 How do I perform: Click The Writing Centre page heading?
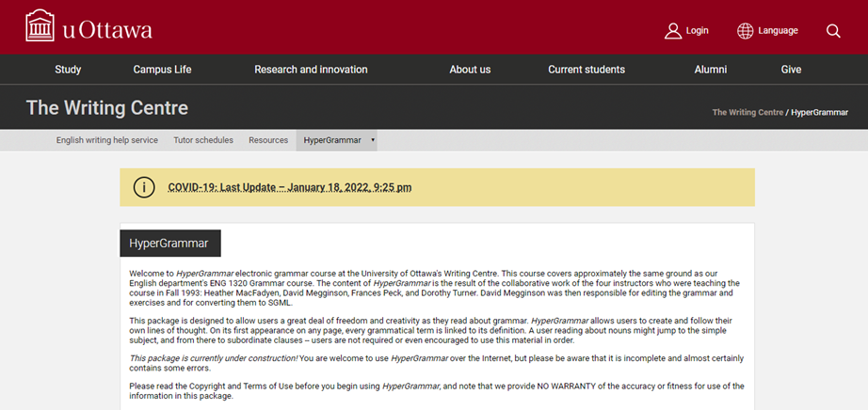(107, 107)
